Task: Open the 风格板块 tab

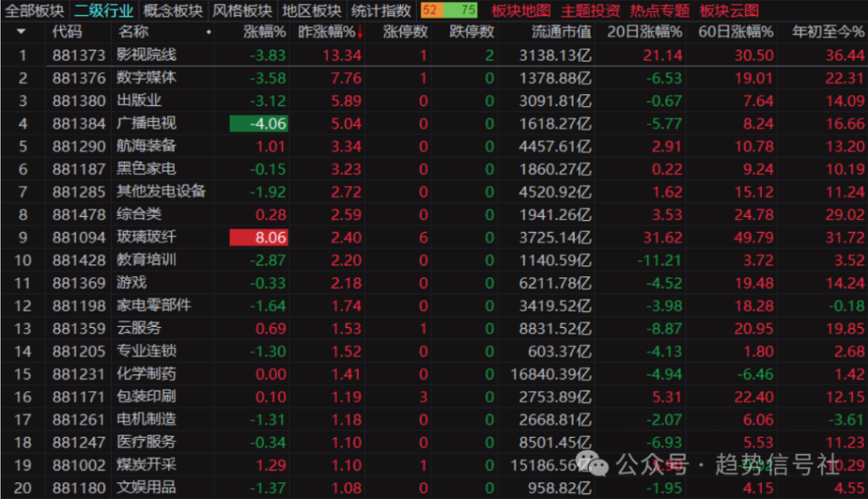Action: [242, 11]
